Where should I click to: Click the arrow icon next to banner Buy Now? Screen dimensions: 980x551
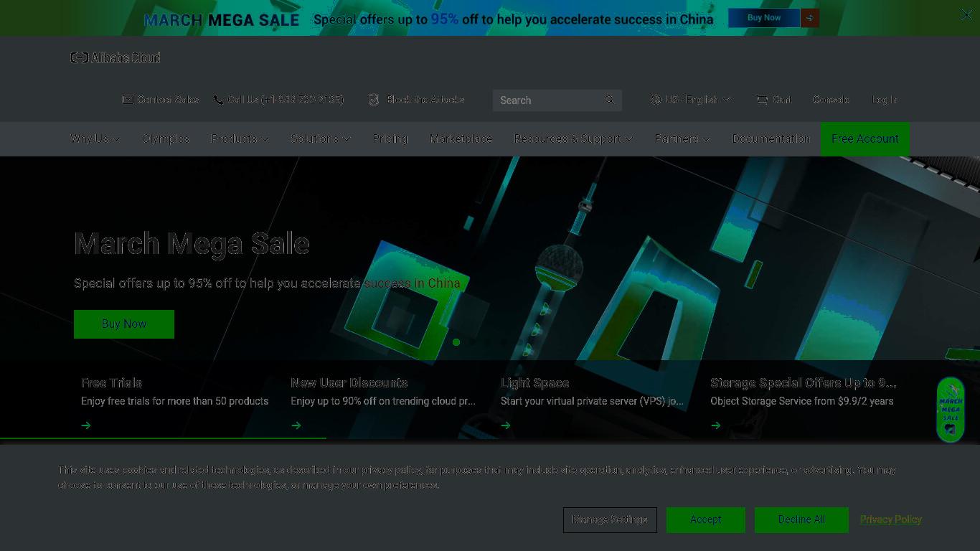tap(810, 18)
